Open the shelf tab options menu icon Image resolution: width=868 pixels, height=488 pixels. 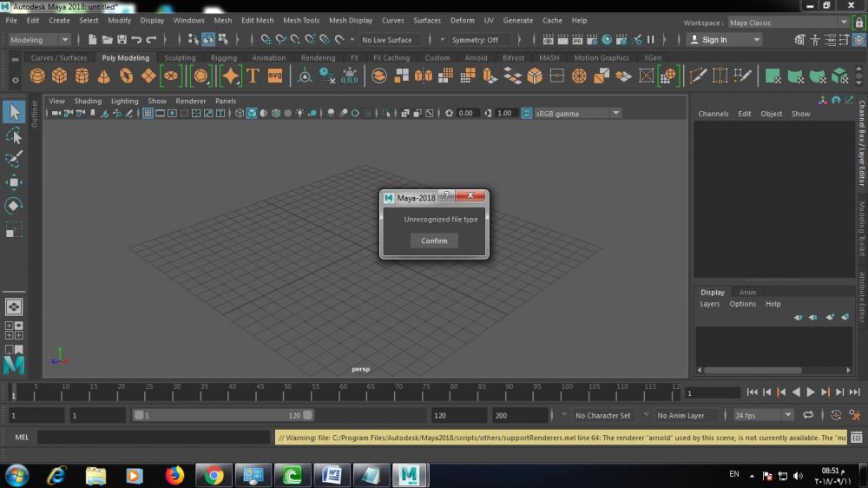pyautogui.click(x=15, y=80)
